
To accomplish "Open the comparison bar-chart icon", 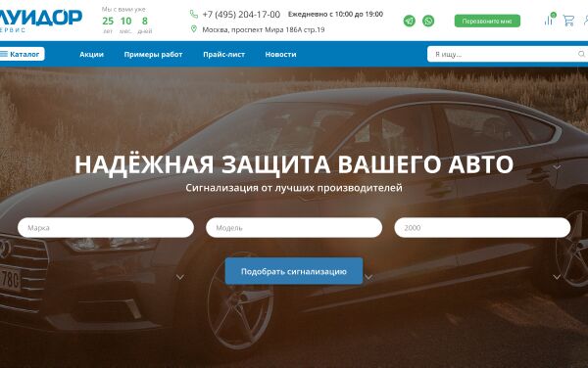I will (x=550, y=20).
